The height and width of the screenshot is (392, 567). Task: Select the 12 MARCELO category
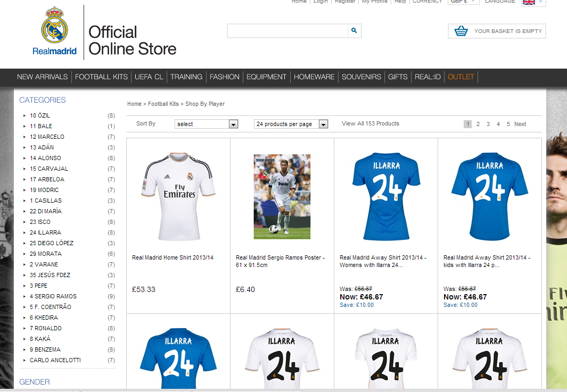pos(47,137)
